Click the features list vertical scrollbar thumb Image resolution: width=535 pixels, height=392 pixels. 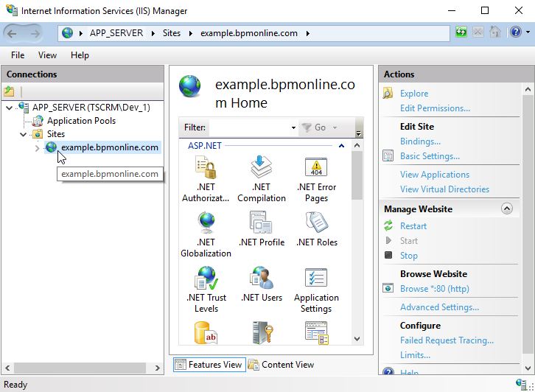tap(357, 175)
